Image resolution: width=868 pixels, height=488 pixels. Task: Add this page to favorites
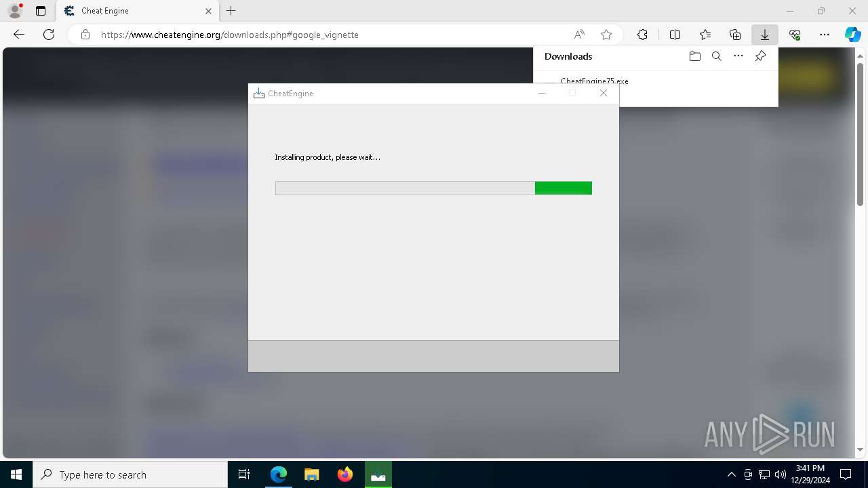tap(606, 35)
